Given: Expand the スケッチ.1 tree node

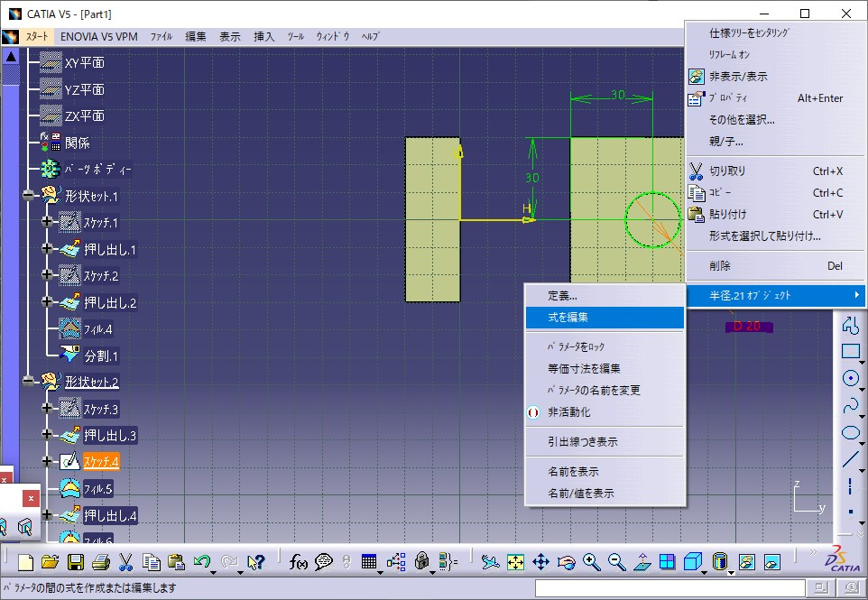Looking at the screenshot, I should [47, 222].
